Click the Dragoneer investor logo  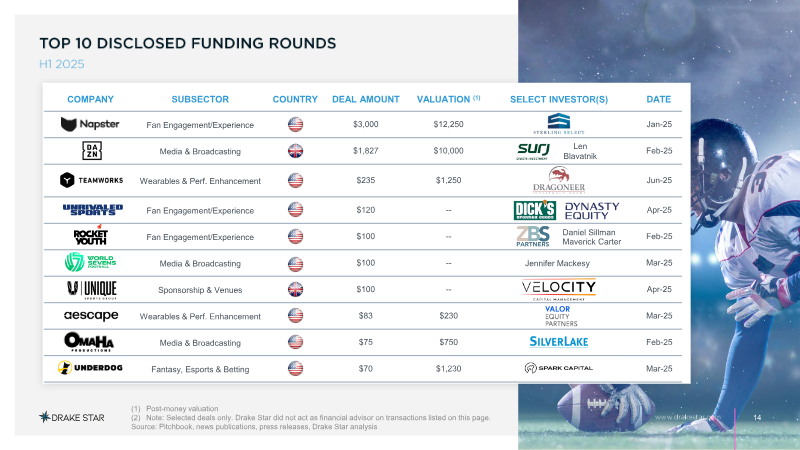pos(559,180)
